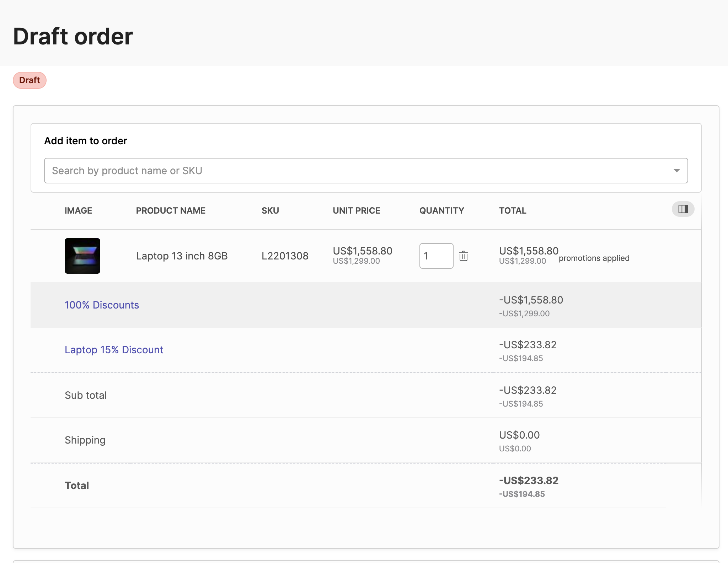Image resolution: width=728 pixels, height=563 pixels.
Task: Click the laptop product thumbnail image
Action: click(x=82, y=256)
